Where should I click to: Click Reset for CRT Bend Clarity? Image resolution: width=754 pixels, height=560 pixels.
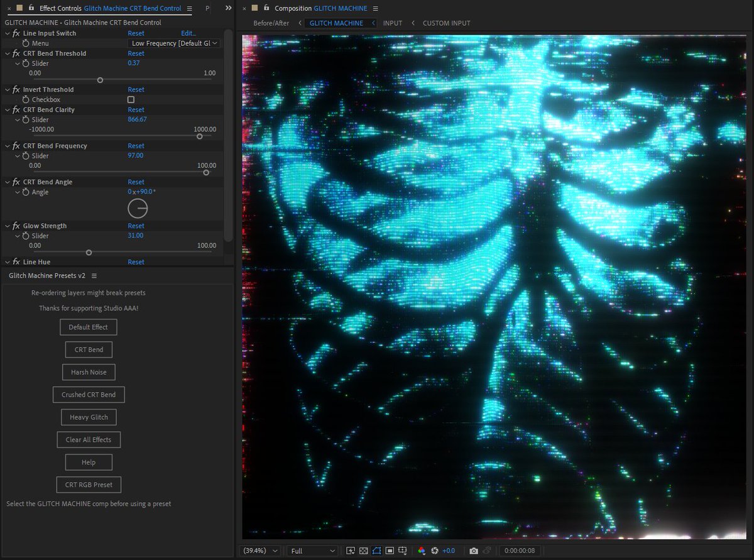(x=136, y=110)
